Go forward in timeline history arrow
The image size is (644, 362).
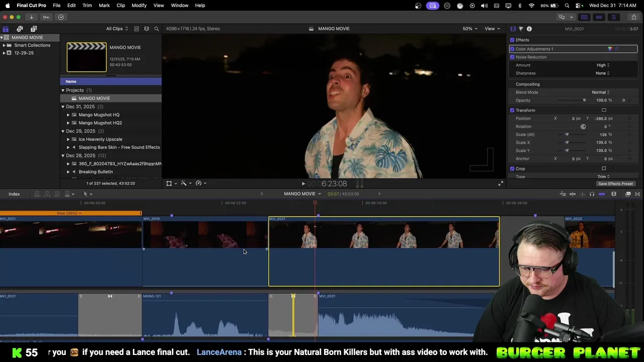click(379, 194)
